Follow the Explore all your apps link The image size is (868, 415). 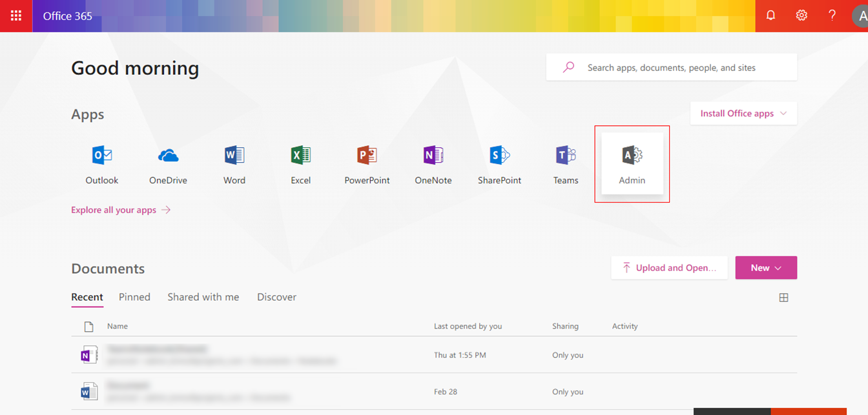click(x=121, y=210)
